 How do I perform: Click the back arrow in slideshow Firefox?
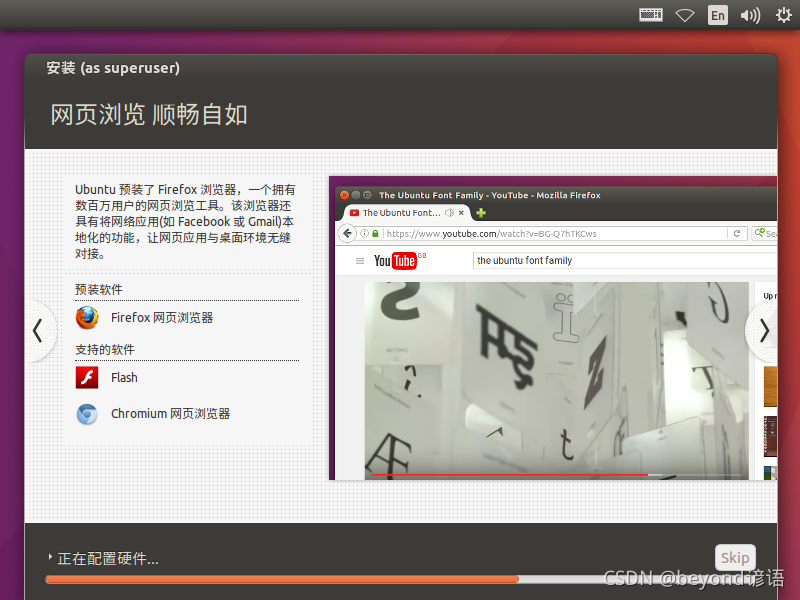tap(347, 234)
